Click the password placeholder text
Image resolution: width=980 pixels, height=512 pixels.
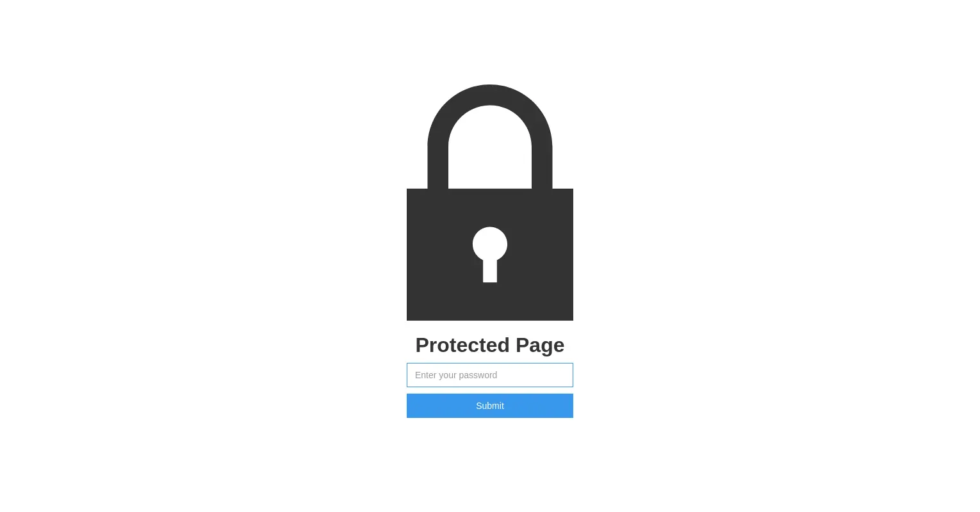coord(456,375)
